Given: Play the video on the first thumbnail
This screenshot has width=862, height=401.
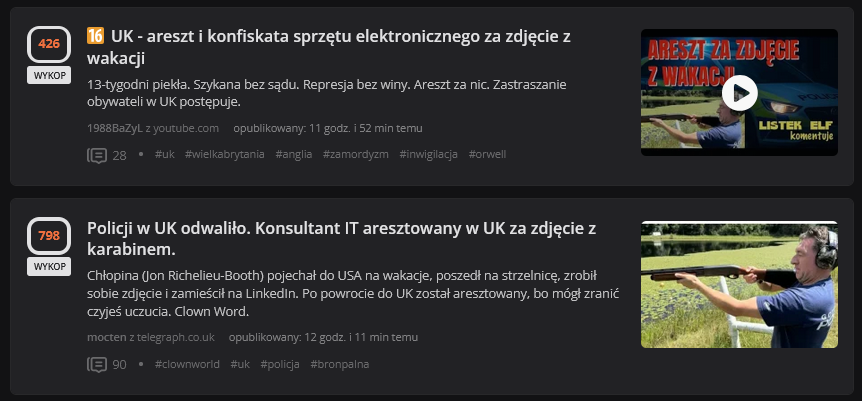Looking at the screenshot, I should (739, 93).
